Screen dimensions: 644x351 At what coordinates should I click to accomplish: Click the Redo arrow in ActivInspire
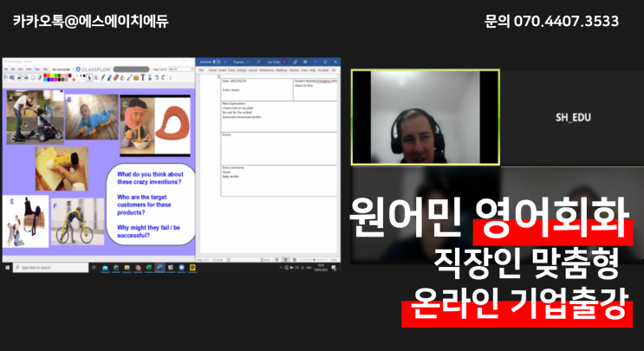(163, 77)
